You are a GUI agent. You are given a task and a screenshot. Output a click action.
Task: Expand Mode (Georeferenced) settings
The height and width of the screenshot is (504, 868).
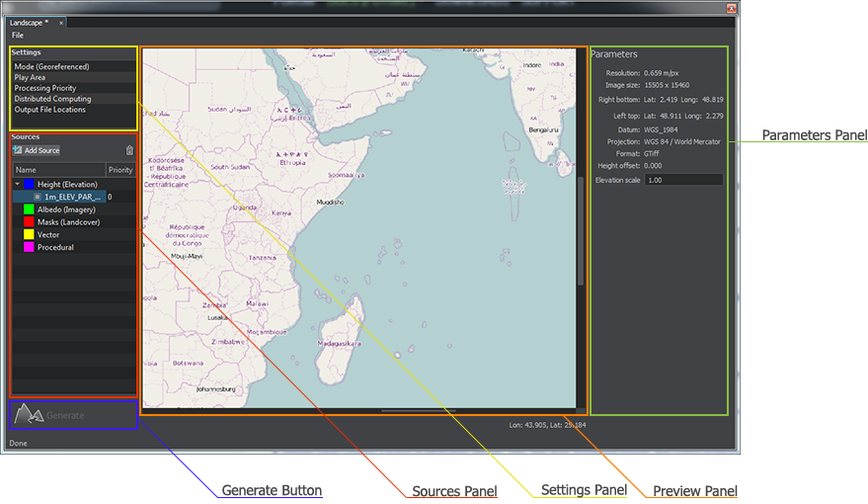click(51, 67)
